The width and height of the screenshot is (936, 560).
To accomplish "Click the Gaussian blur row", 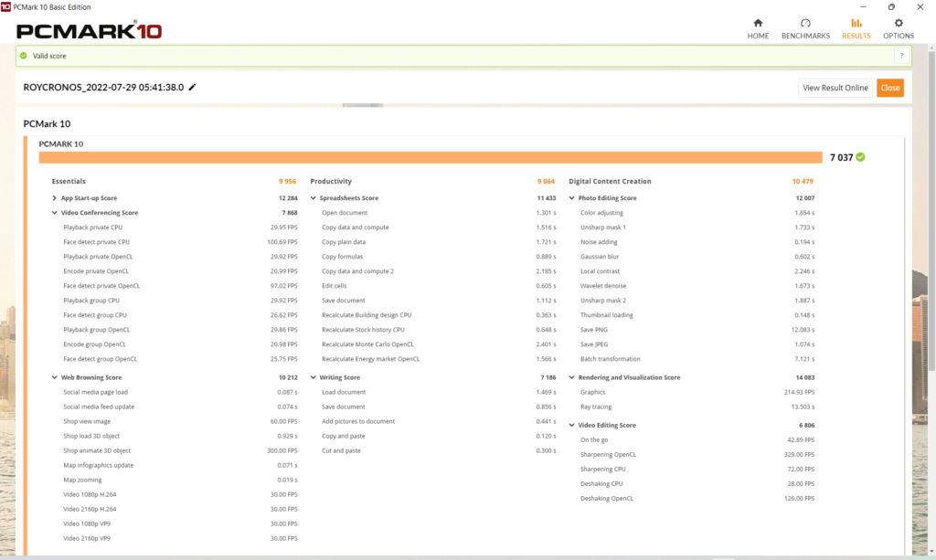I will (x=697, y=257).
